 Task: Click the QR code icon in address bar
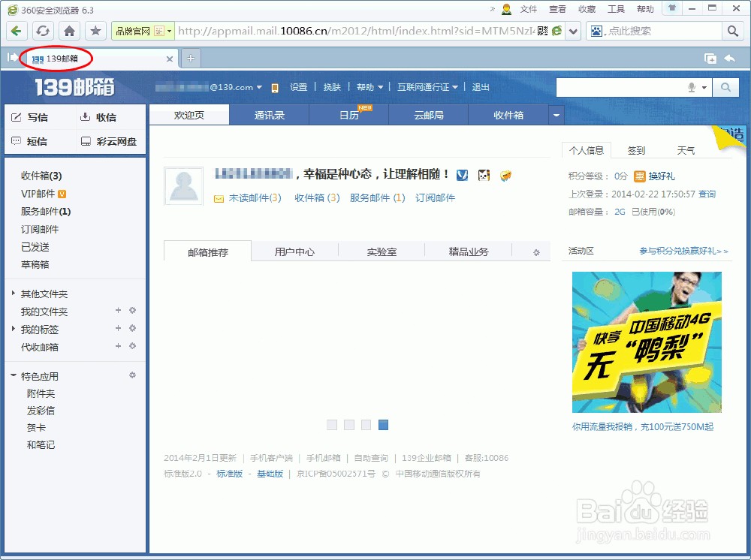point(542,31)
